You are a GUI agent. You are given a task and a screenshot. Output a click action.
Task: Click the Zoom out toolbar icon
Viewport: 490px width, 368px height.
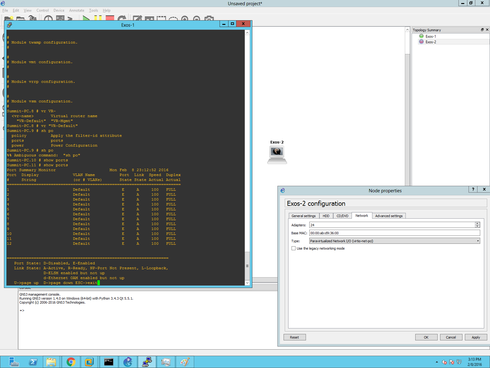pos(197,19)
